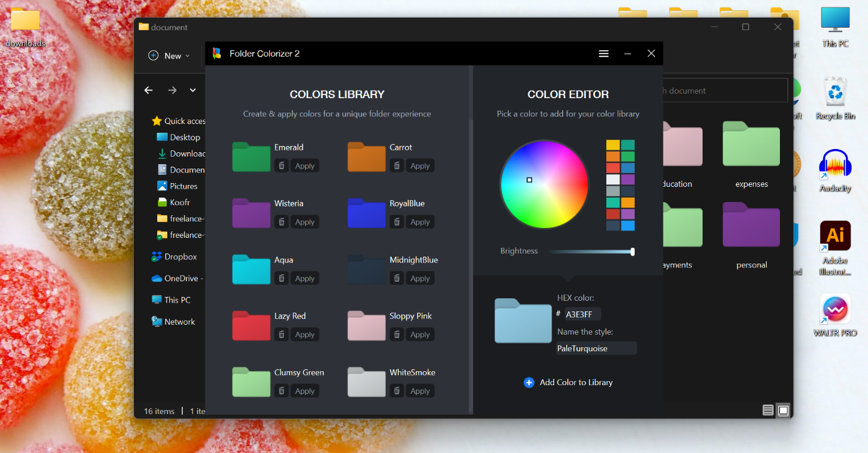Open WALTR PRO desktop shortcut
Image resolution: width=868 pixels, height=453 pixels.
point(835,315)
